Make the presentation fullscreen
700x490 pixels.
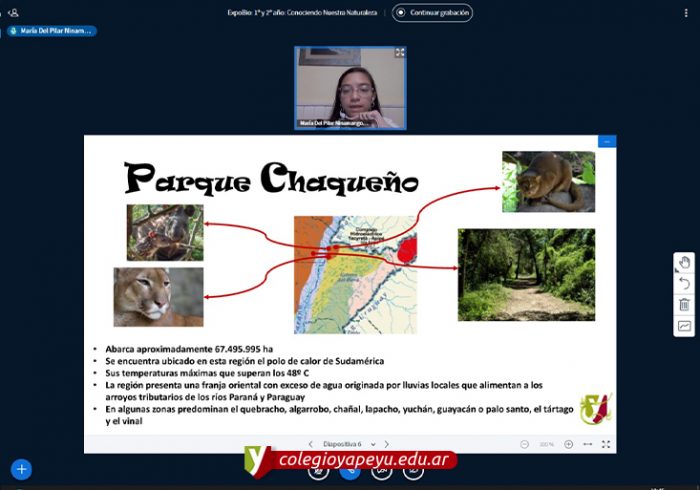pos(606,444)
